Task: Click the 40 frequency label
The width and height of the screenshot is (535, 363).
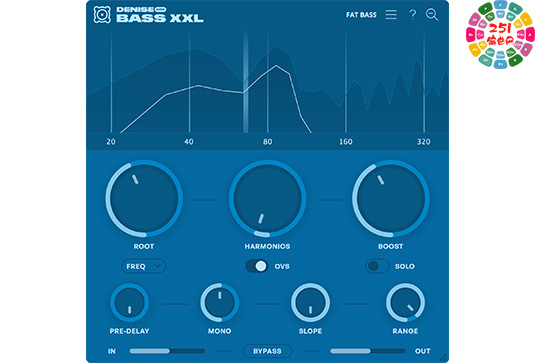Action: tap(189, 142)
